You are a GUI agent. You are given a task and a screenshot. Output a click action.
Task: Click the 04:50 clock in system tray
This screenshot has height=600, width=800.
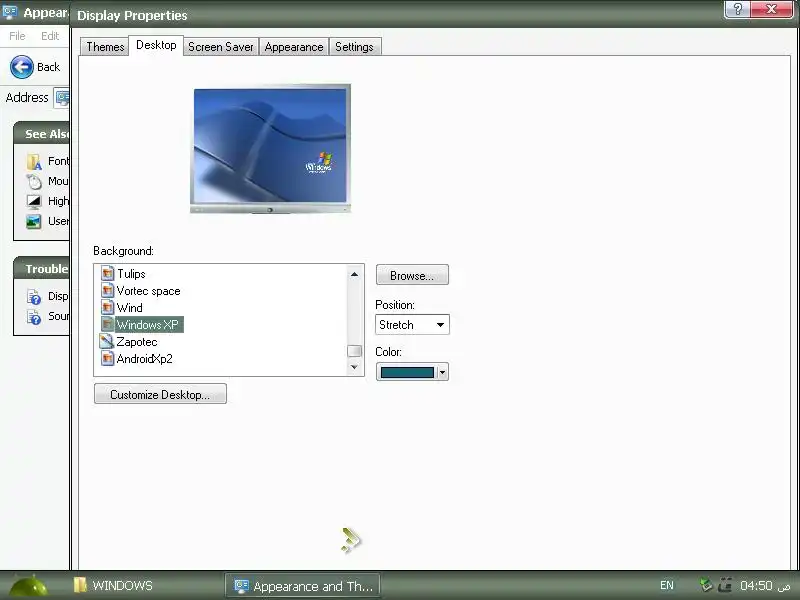[756, 585]
